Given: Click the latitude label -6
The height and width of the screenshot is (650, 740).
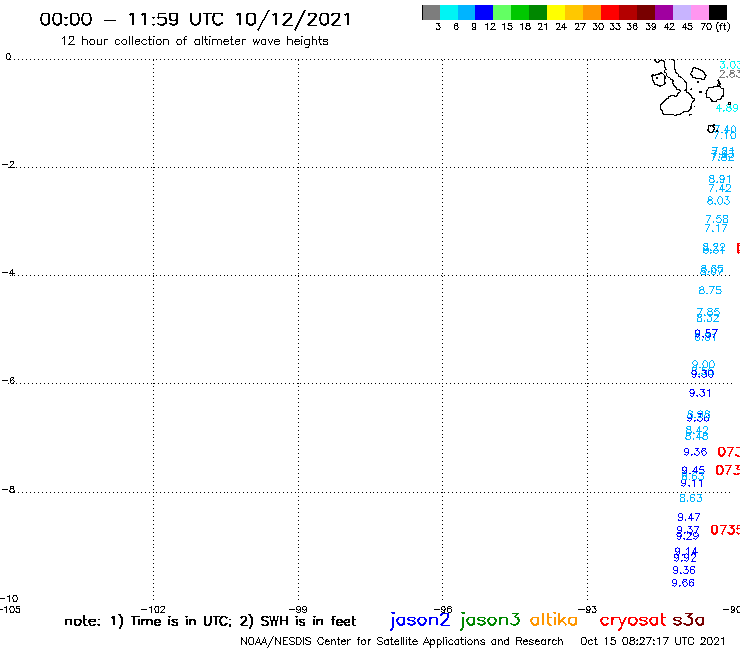Looking at the screenshot, I should [x=8, y=380].
